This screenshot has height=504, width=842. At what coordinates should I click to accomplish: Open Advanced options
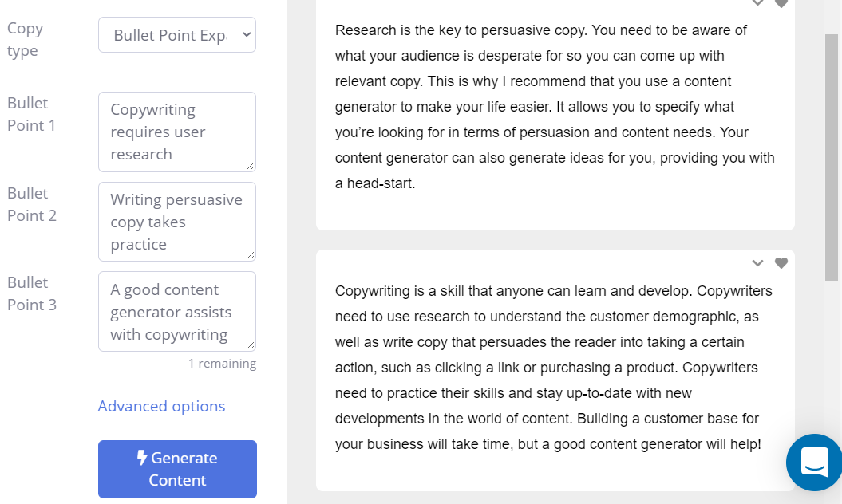(x=161, y=406)
